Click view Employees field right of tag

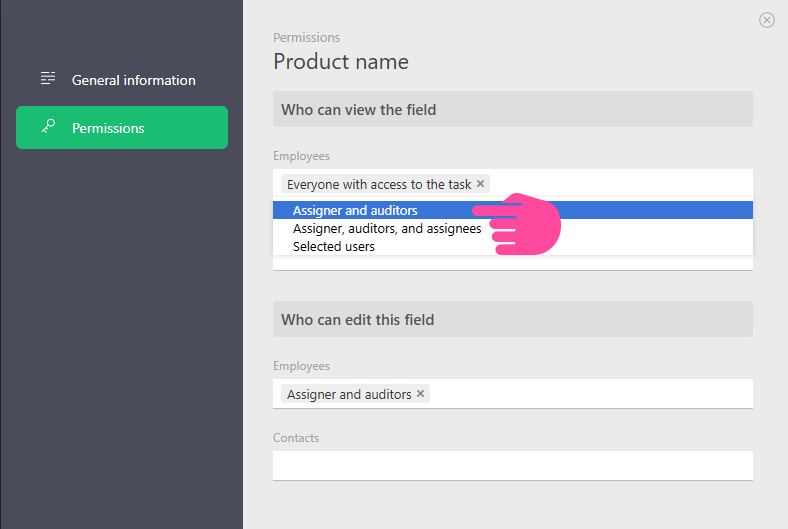(x=620, y=184)
